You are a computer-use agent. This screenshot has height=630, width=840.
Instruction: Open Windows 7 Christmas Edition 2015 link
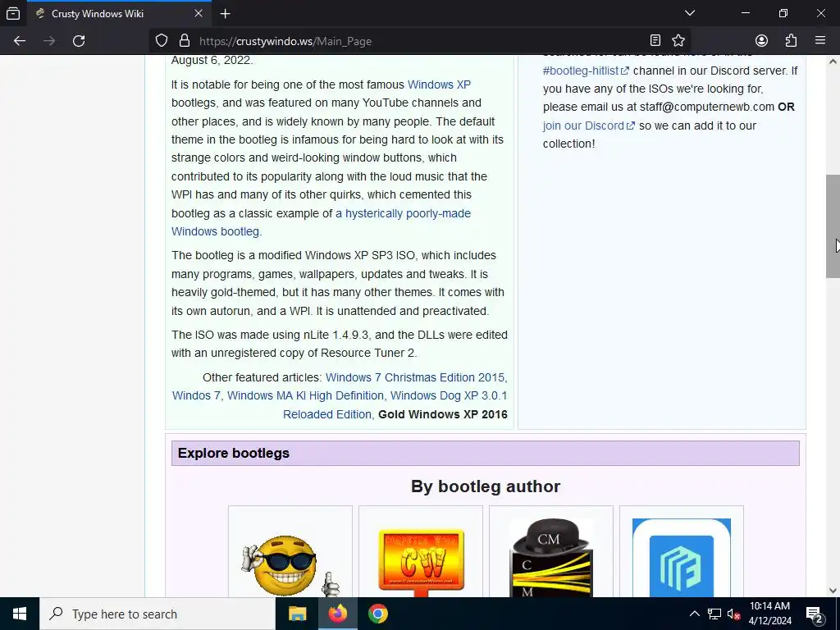[x=414, y=377]
